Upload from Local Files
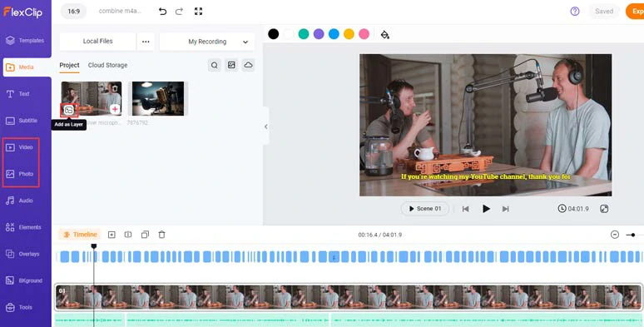This screenshot has height=327, width=644. coord(97,42)
